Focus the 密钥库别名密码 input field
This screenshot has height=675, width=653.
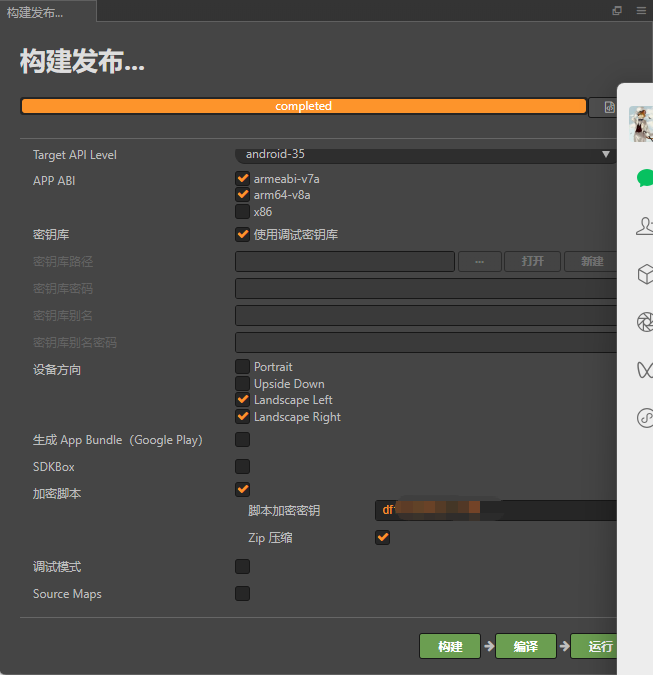click(426, 343)
